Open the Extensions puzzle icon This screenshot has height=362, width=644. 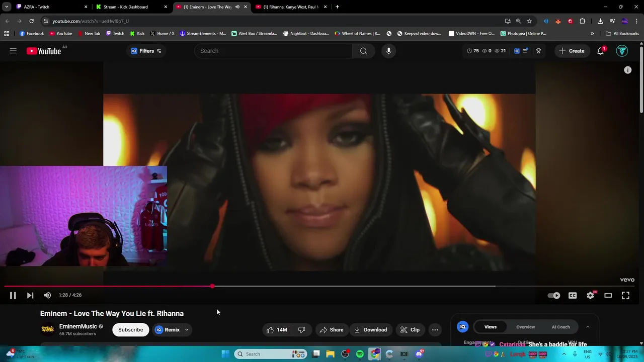tap(583, 21)
